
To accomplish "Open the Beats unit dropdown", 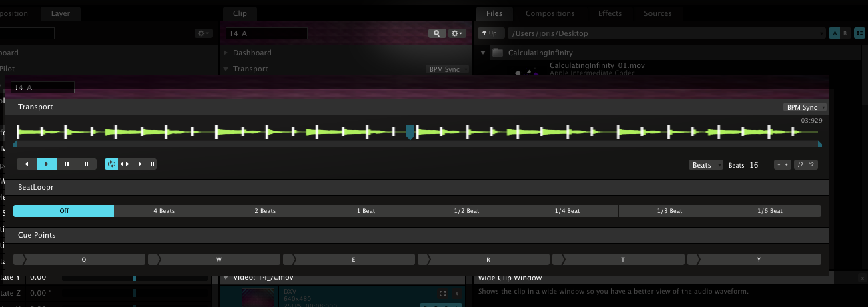I will pyautogui.click(x=705, y=165).
